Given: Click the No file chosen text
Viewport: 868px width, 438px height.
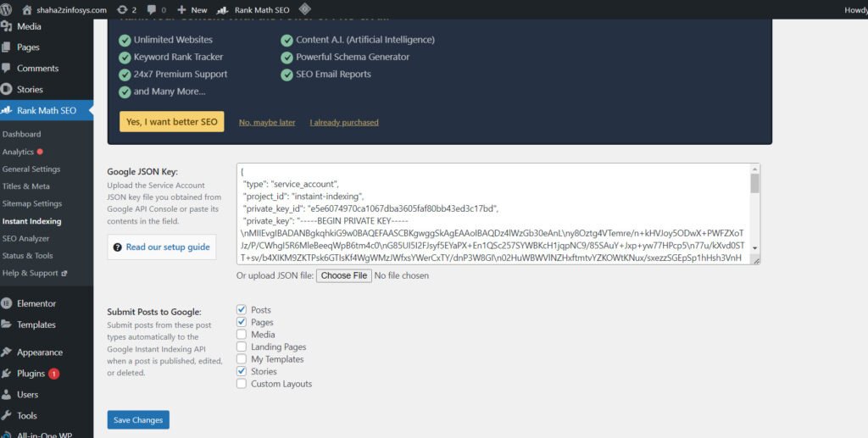Looking at the screenshot, I should (401, 275).
